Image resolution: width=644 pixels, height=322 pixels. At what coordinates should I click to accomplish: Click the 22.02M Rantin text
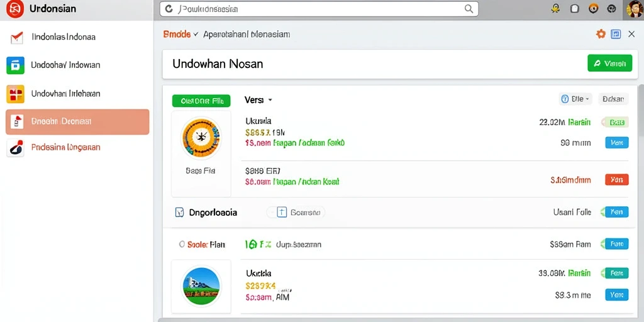565,122
